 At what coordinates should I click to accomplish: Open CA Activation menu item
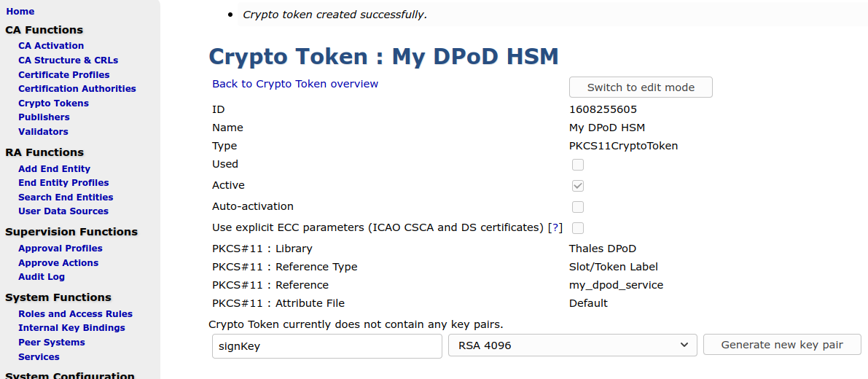(51, 46)
